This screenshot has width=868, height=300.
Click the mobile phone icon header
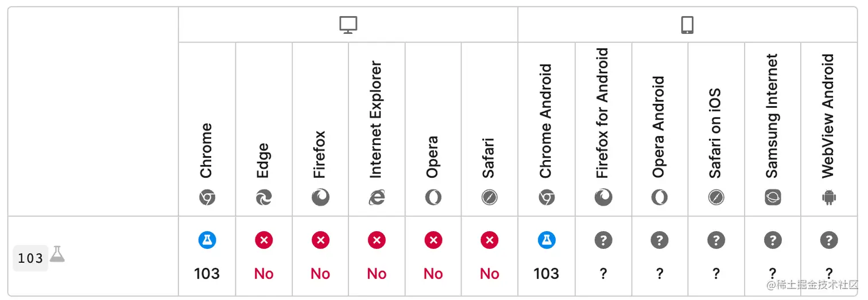(x=687, y=25)
